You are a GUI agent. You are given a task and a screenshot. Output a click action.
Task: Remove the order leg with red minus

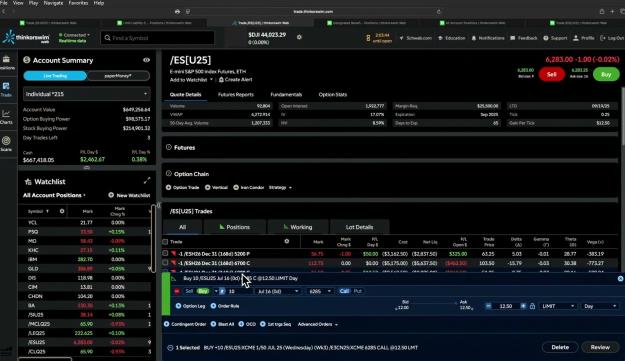click(x=177, y=291)
